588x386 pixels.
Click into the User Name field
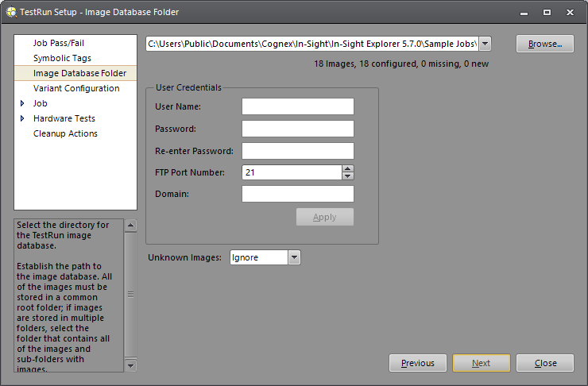(297, 106)
